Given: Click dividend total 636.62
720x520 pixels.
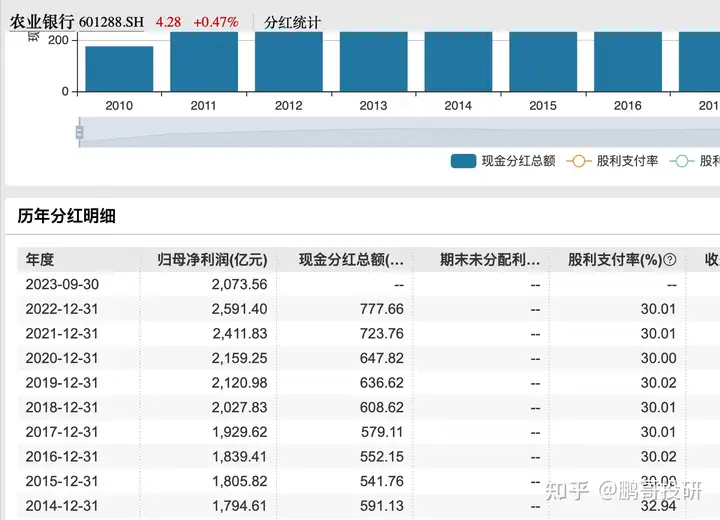Looking at the screenshot, I should [x=382, y=383].
